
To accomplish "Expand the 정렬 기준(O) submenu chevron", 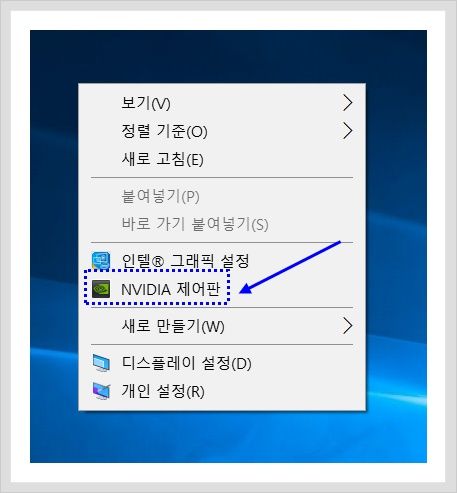I will click(x=348, y=131).
